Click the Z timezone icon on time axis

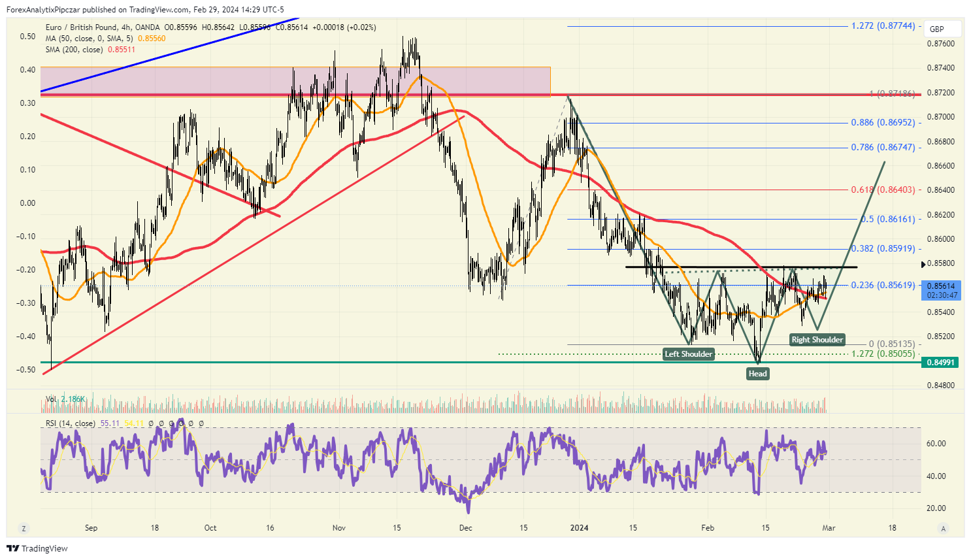pyautogui.click(x=24, y=528)
